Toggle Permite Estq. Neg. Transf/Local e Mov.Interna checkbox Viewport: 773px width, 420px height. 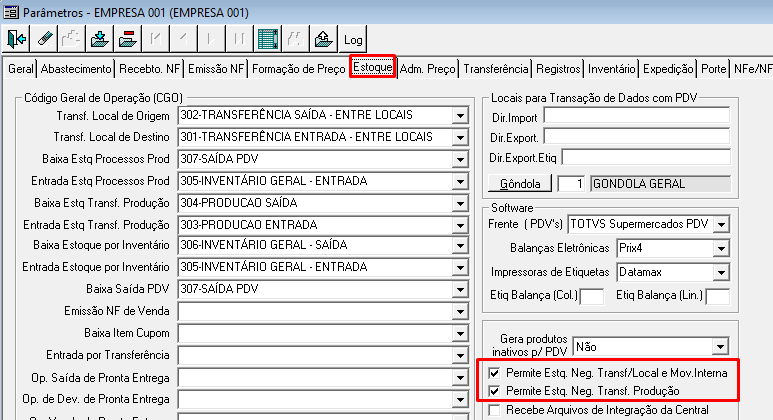[x=494, y=373]
